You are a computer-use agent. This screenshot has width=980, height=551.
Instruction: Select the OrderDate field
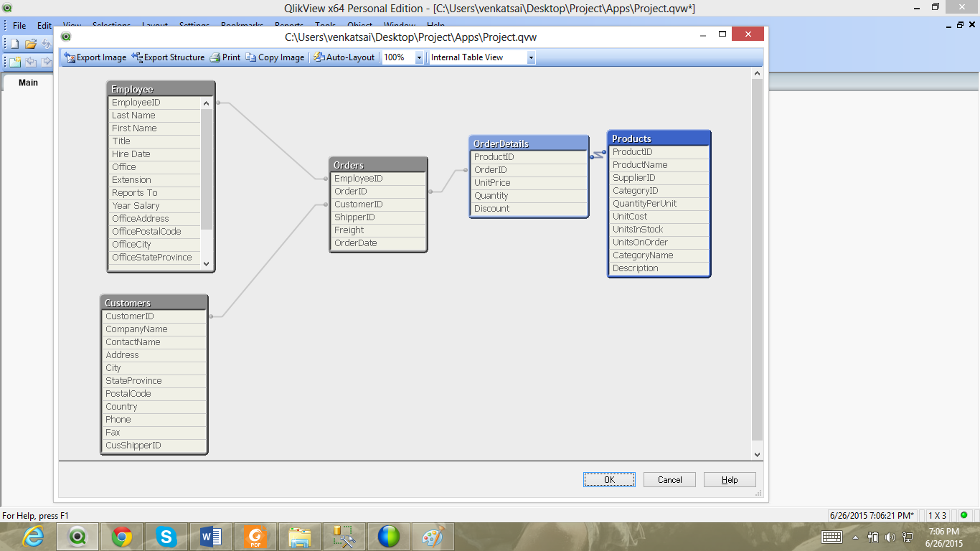coord(378,243)
